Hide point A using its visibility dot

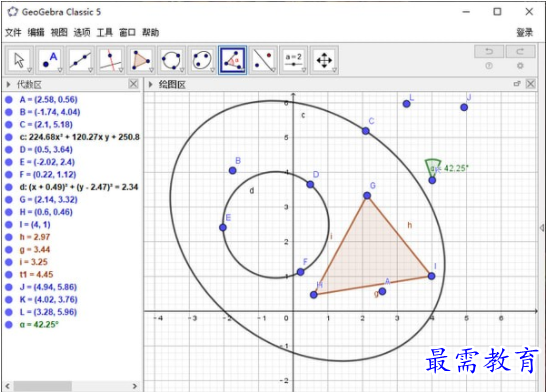pyautogui.click(x=9, y=100)
